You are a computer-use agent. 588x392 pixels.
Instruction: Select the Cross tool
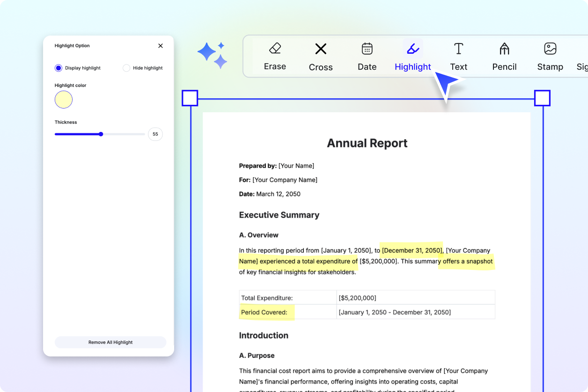pyautogui.click(x=321, y=55)
